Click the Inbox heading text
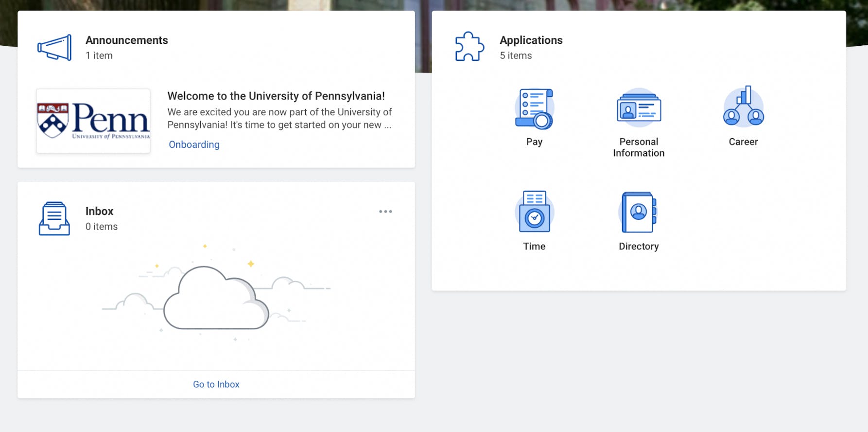This screenshot has height=432, width=868. point(100,211)
